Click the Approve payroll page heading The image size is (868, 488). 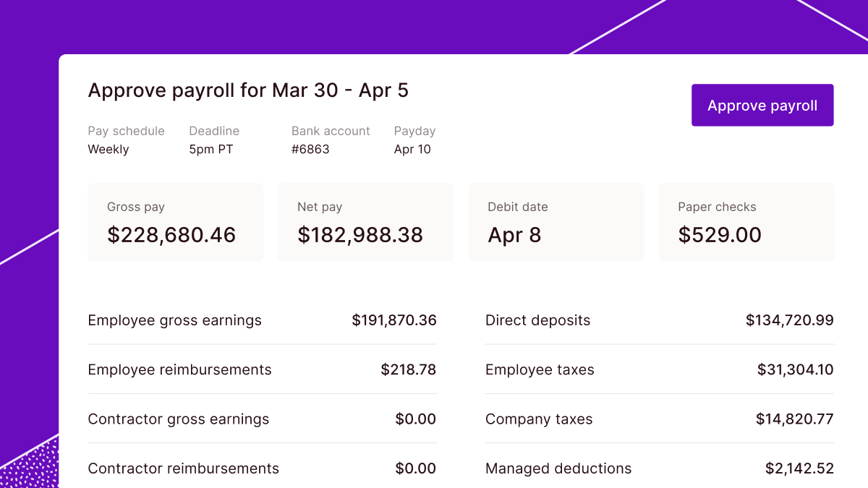coord(248,90)
